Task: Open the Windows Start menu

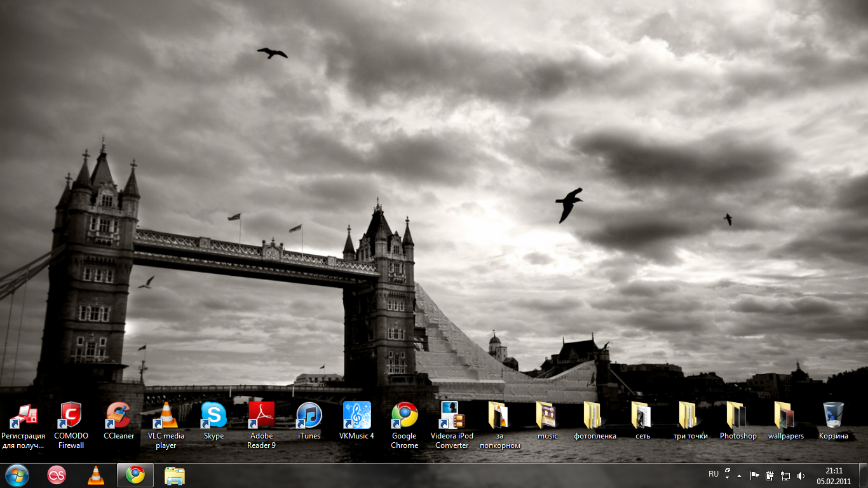Action: pyautogui.click(x=17, y=475)
